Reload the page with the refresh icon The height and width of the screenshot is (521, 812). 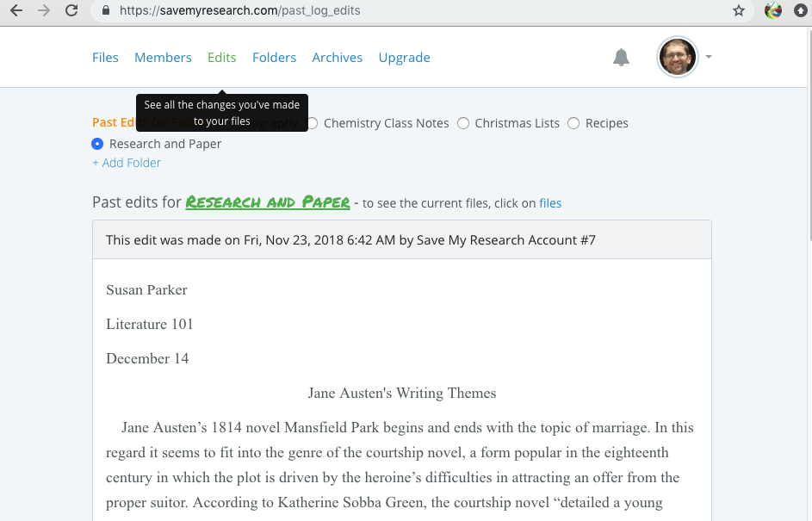coord(71,11)
